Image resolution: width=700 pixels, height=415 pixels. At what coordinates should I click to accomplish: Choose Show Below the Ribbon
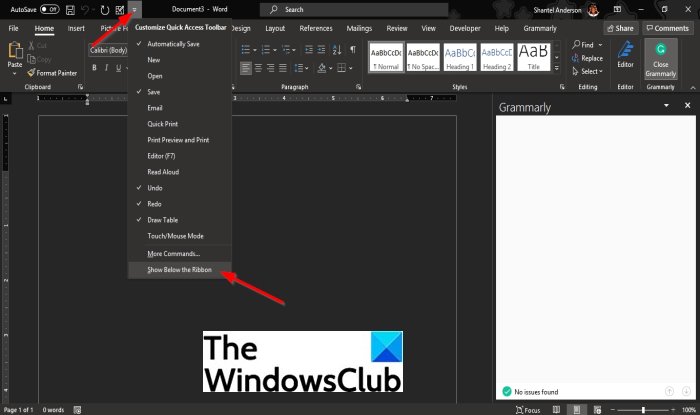180,270
